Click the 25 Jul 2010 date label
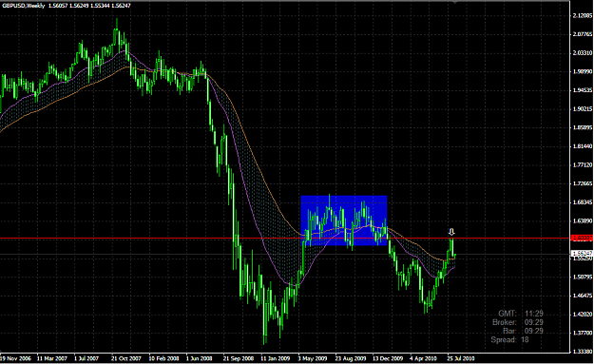 click(461, 358)
